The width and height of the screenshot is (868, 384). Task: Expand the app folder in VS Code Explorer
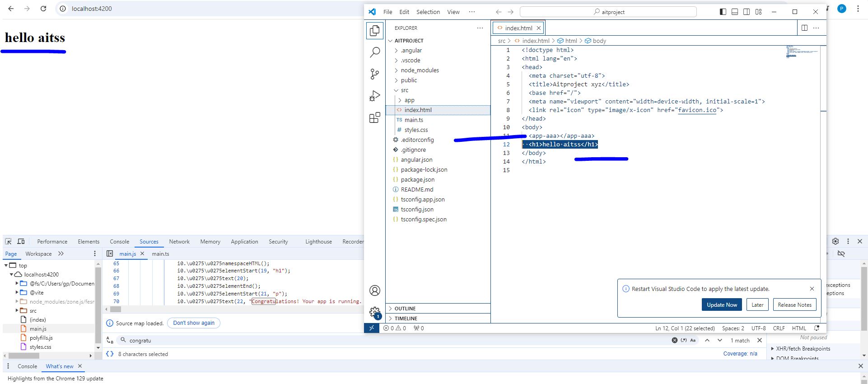click(400, 100)
